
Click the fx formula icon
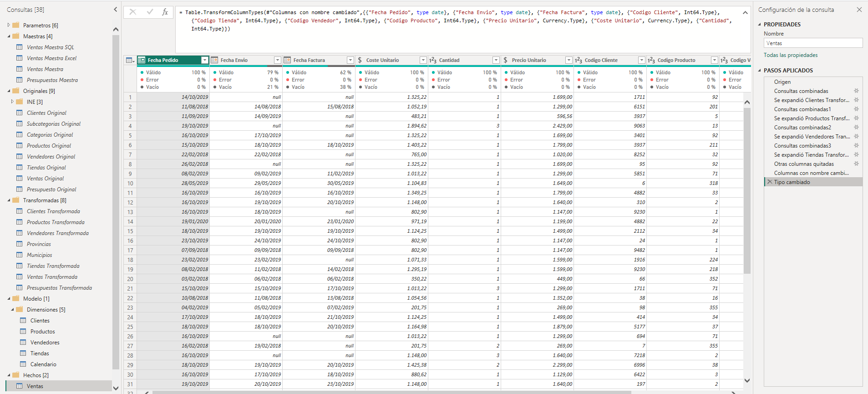click(x=165, y=12)
